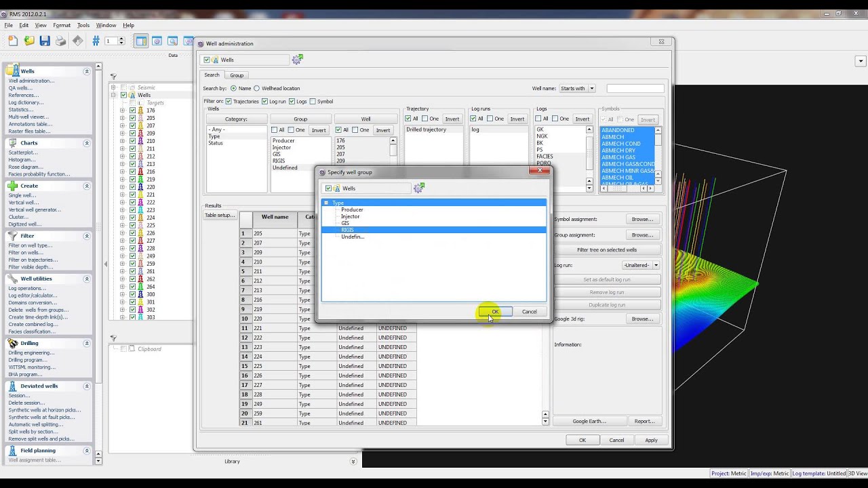Select the Name search radio button
The image size is (868, 488).
[x=233, y=88]
